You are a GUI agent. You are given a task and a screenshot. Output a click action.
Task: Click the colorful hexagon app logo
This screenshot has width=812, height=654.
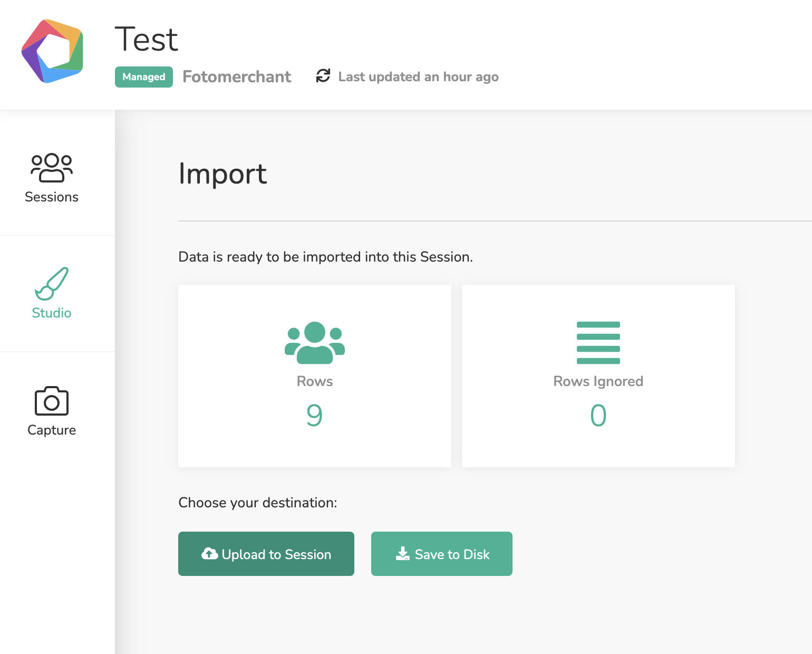click(x=52, y=51)
